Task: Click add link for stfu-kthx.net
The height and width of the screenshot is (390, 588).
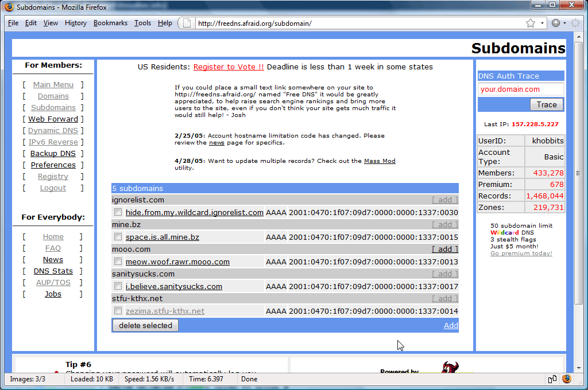Action: pyautogui.click(x=445, y=299)
